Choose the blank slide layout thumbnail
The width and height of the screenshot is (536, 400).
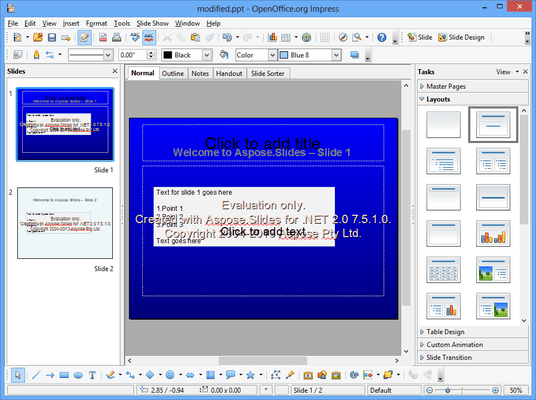tap(443, 125)
